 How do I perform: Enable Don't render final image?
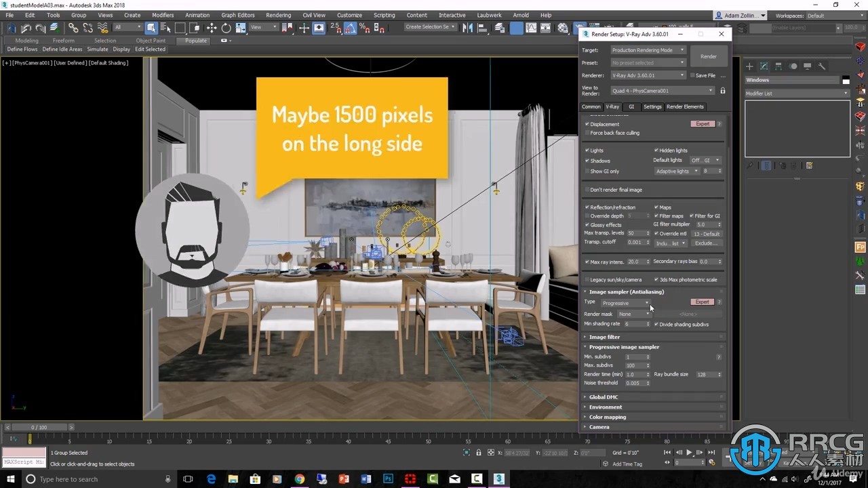pos(587,190)
